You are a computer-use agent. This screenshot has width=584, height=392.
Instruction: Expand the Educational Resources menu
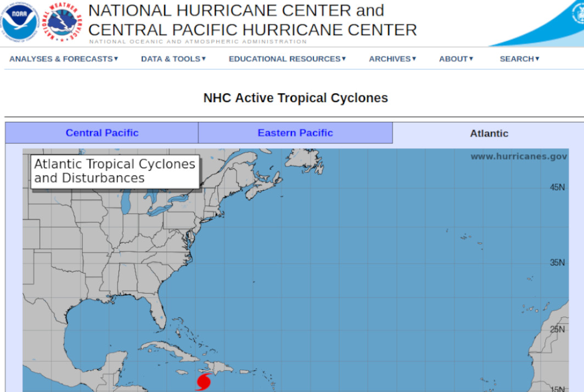pos(287,59)
